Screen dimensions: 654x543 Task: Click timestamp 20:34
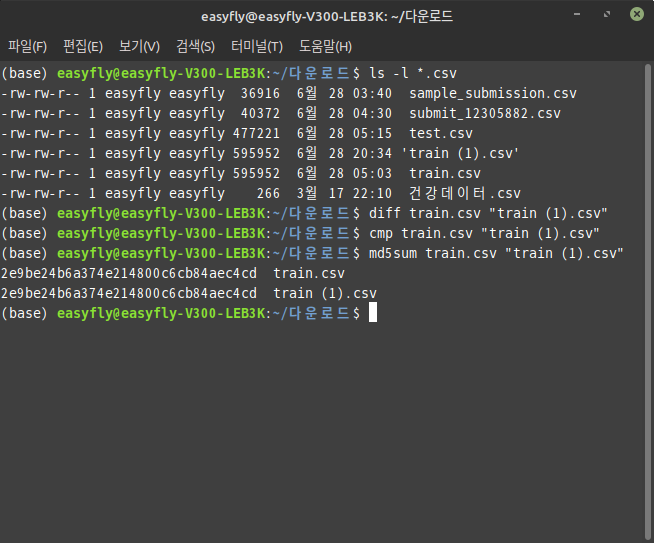(372, 153)
